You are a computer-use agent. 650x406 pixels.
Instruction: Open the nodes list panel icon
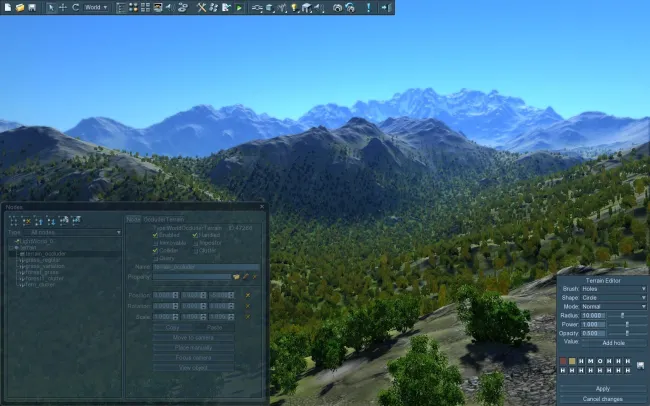(121, 7)
